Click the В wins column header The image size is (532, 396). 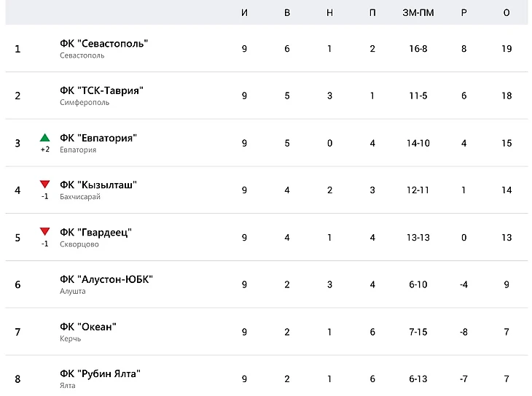tap(287, 13)
